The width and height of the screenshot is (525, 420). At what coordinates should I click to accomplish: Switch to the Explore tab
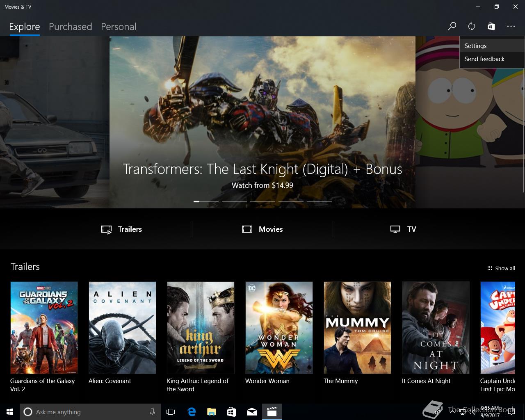tap(25, 27)
